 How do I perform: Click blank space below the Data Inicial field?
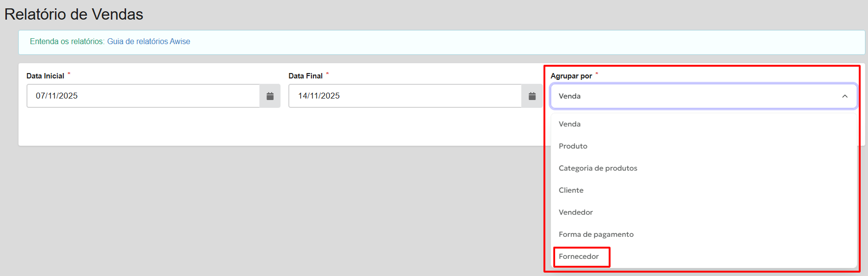(147, 127)
